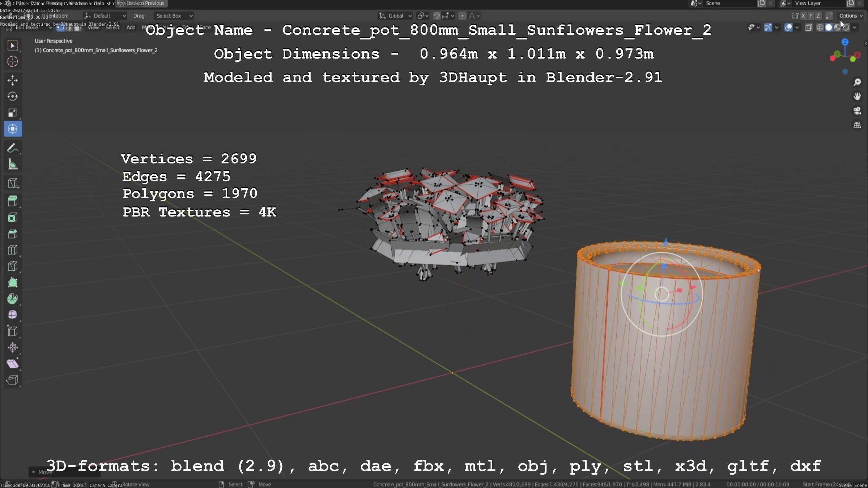Toggle viewport overlays
Image resolution: width=868 pixels, height=488 pixels.
(x=788, y=27)
